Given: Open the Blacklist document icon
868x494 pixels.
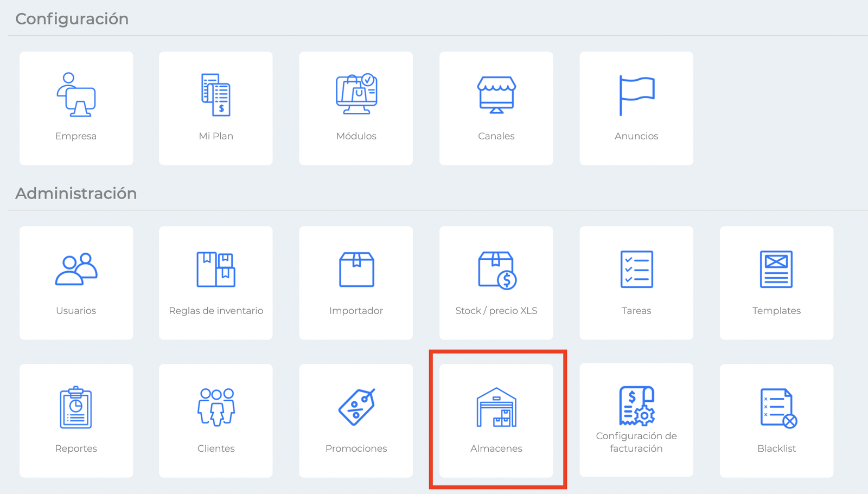Looking at the screenshot, I should pos(778,408).
